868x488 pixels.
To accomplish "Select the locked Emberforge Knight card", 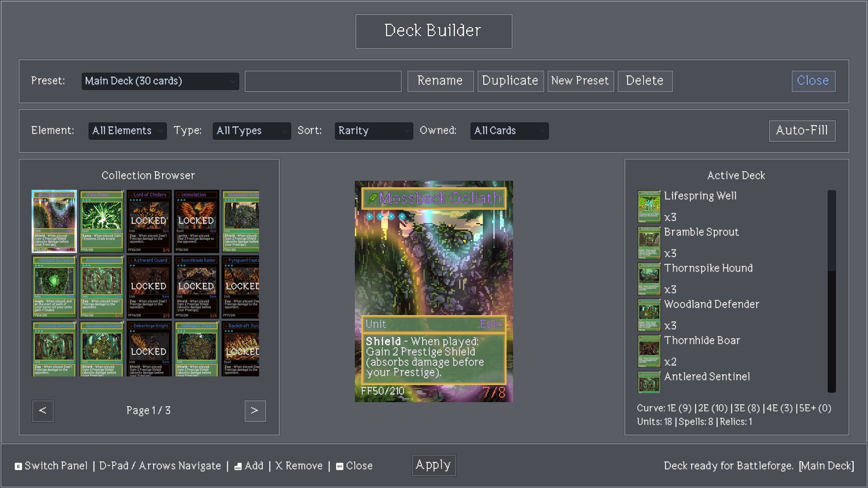I will tap(149, 349).
